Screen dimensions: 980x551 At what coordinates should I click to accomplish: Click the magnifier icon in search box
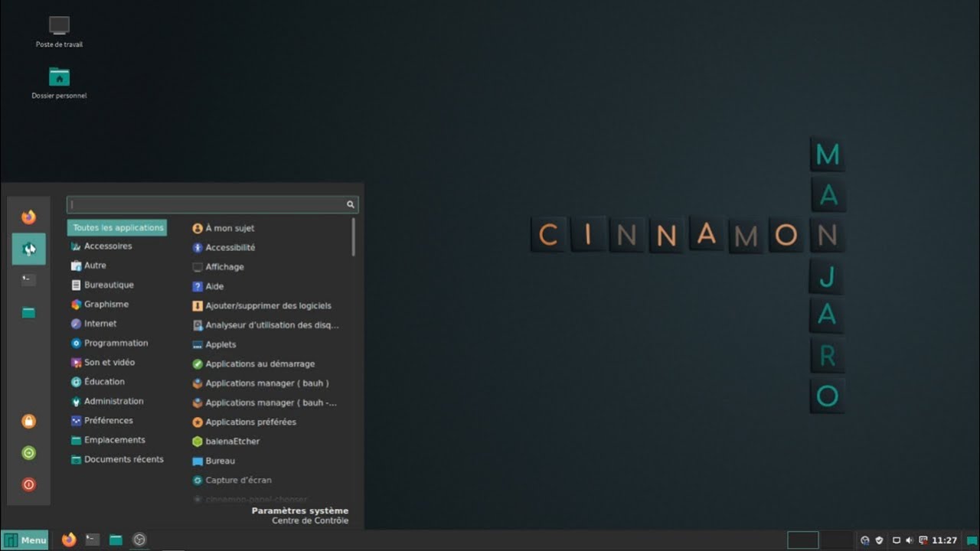(351, 204)
